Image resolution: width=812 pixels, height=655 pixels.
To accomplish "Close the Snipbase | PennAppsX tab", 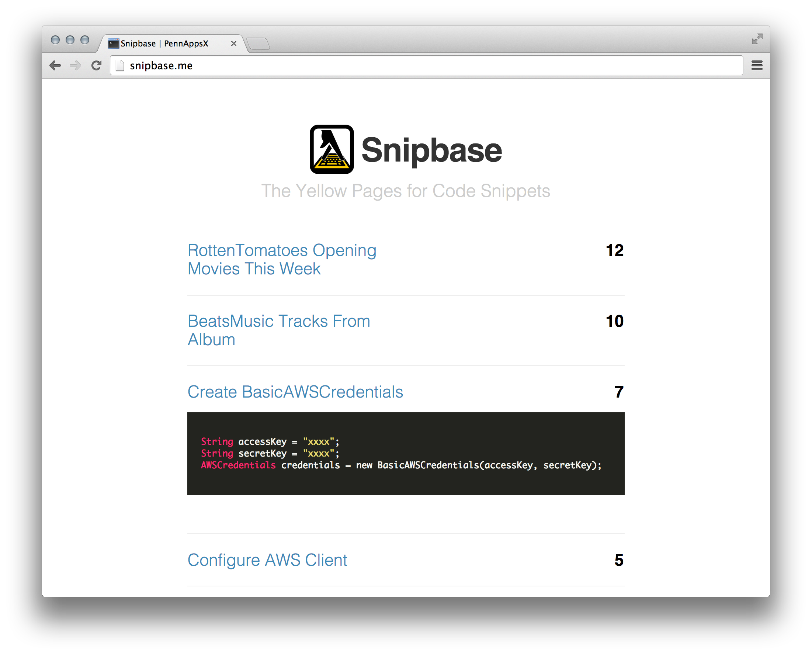I will pos(233,44).
